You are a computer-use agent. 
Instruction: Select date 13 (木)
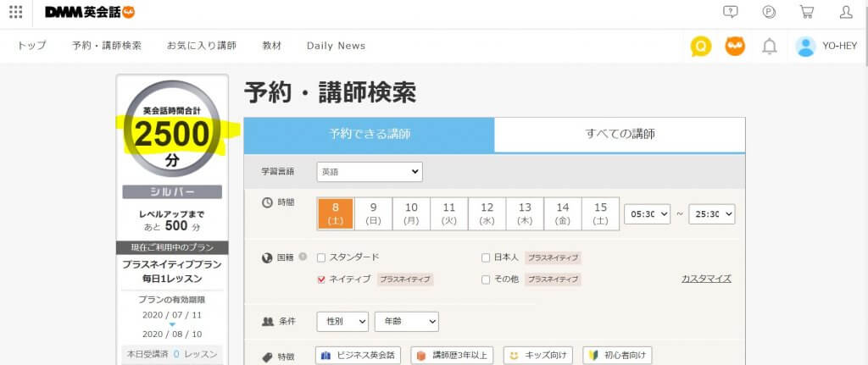pyautogui.click(x=525, y=213)
